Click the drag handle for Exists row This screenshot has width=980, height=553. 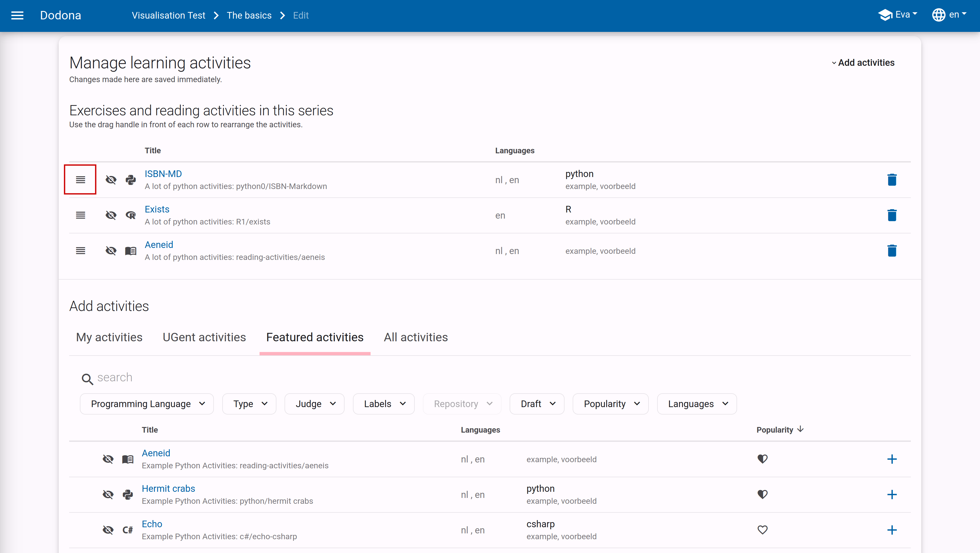tap(80, 215)
